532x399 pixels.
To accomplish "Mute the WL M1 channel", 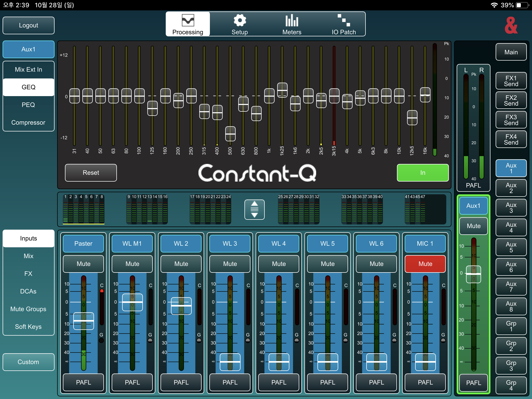I will (x=132, y=264).
